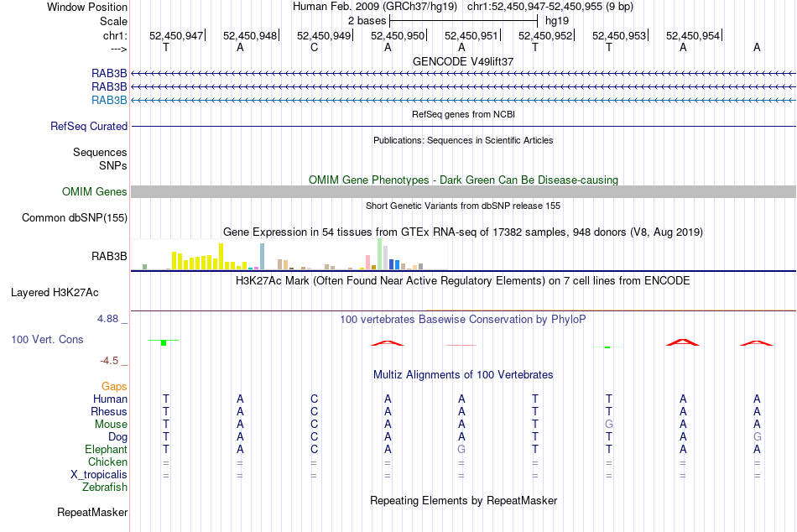Select the Rhesus alignment row label
The width and height of the screenshot is (797, 532).
pos(109,411)
